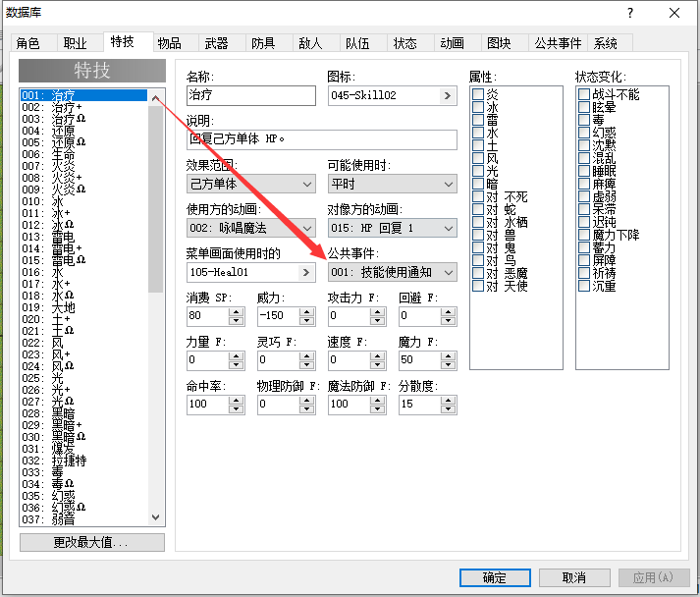
Task: Increase the 速度 F value
Action: (378, 355)
